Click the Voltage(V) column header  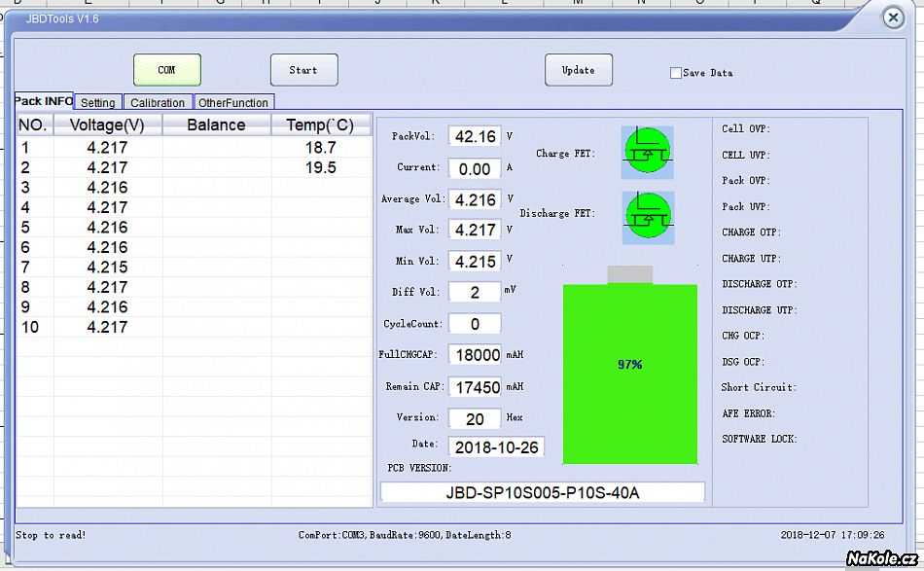click(107, 125)
